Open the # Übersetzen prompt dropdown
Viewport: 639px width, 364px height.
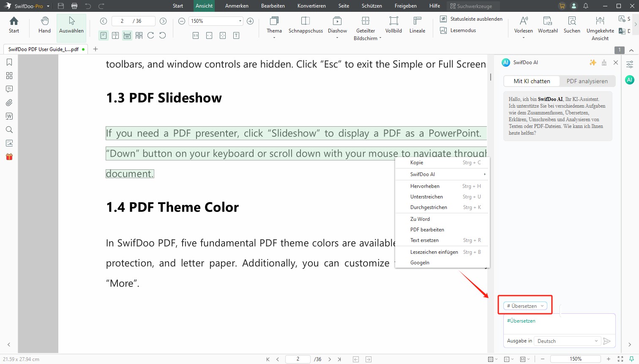pyautogui.click(x=525, y=306)
